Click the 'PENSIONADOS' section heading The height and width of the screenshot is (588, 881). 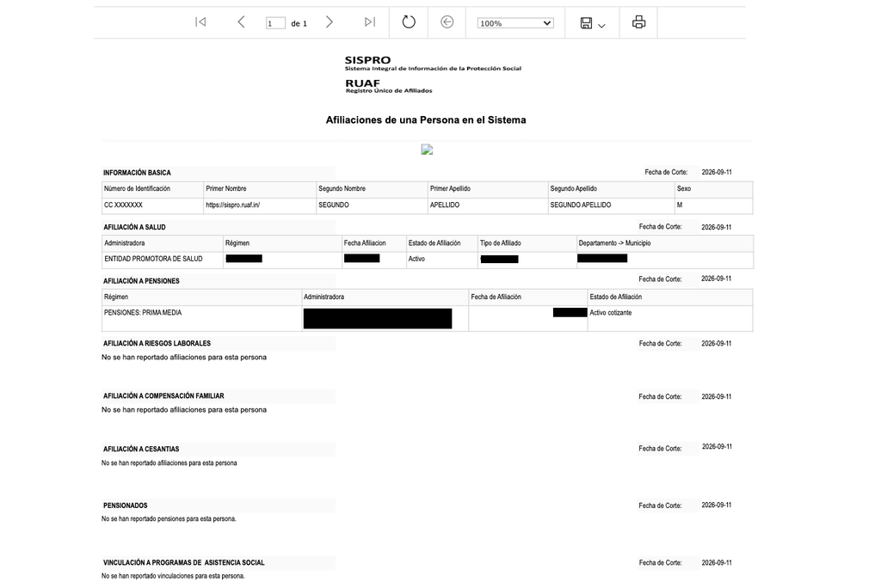[126, 505]
